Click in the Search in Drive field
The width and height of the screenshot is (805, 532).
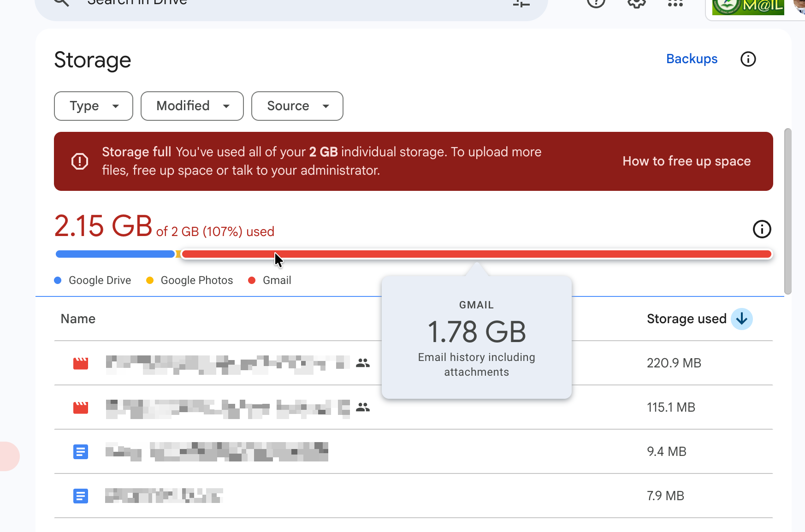(x=277, y=4)
